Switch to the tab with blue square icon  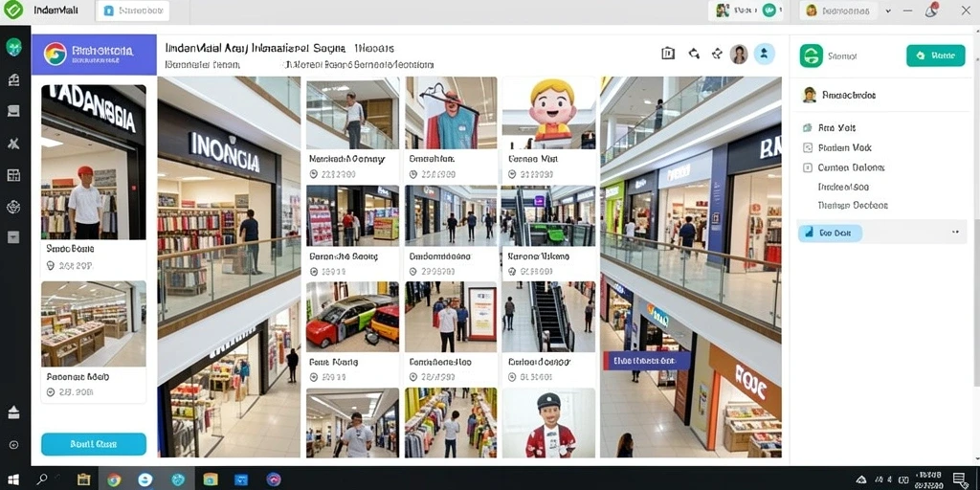point(132,11)
